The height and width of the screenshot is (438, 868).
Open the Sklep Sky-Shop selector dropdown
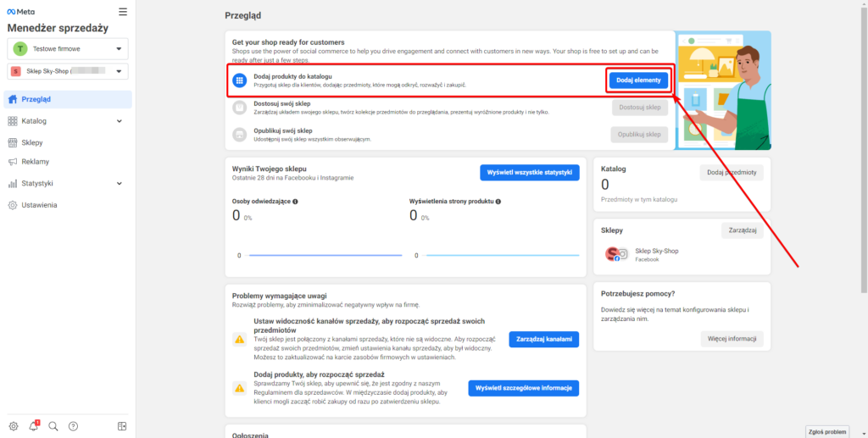68,71
